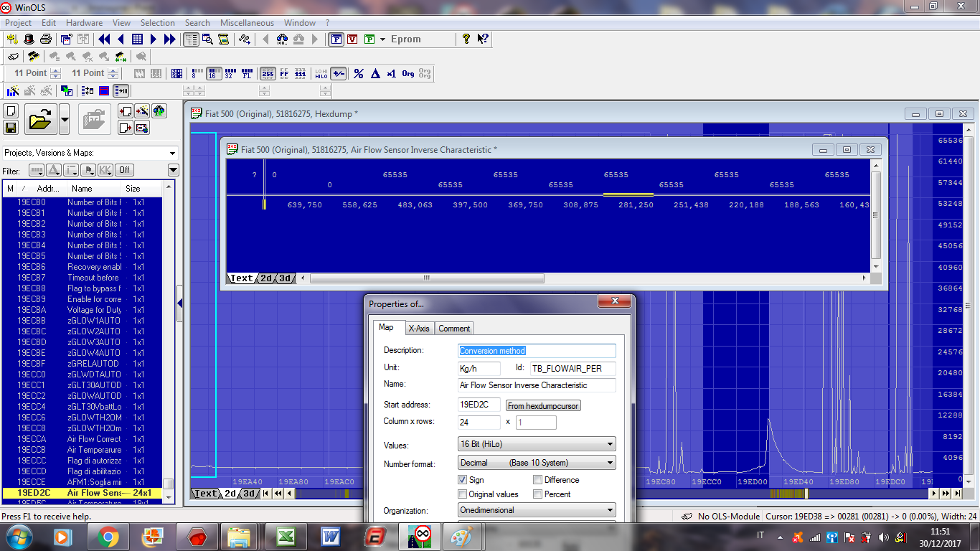Click the yellow question mark help icon
The image size is (980, 551).
pyautogui.click(x=466, y=39)
